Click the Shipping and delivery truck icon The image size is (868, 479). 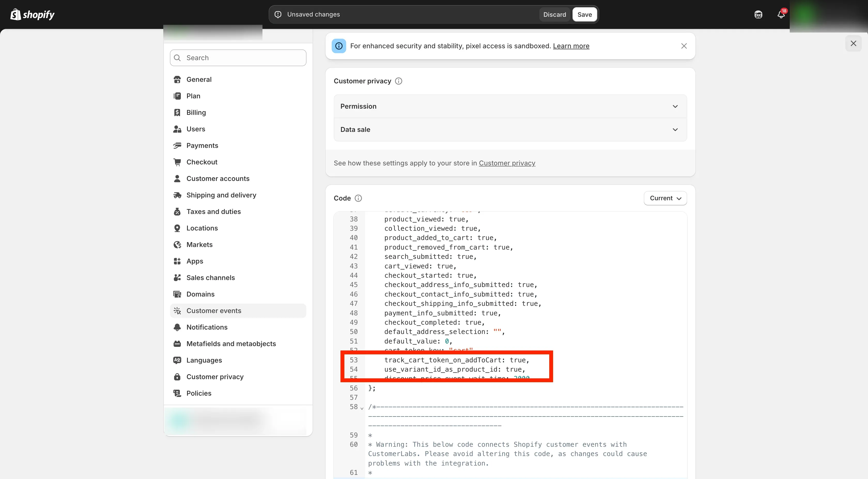coord(177,195)
